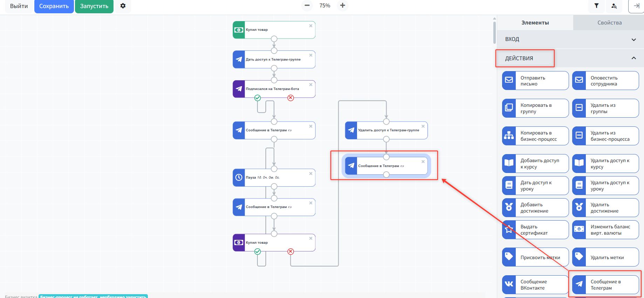Click red fail output of 'Подписался на Телеграм-бота'
Viewport: 644px width, 298px height.
[x=290, y=98]
